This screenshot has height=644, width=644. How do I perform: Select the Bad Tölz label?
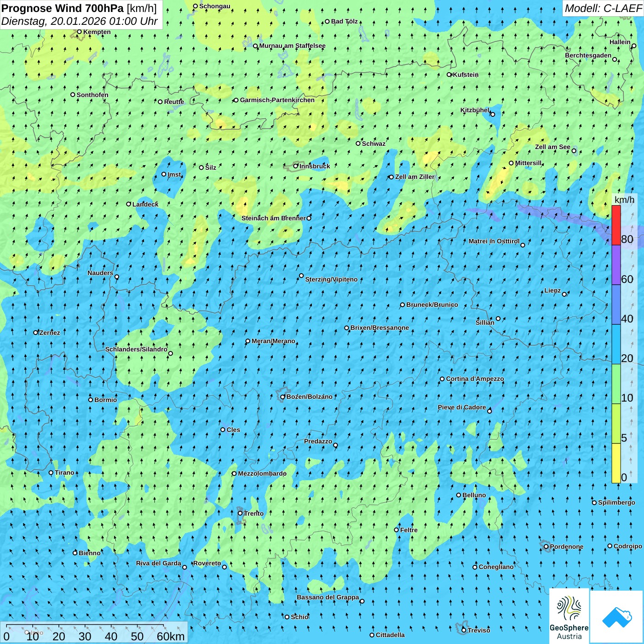(344, 21)
